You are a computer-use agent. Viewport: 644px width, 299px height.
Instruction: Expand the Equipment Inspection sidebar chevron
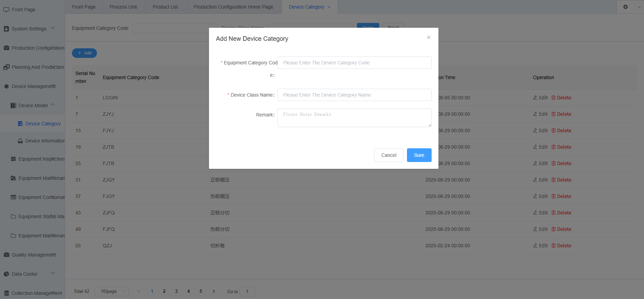coord(53,158)
